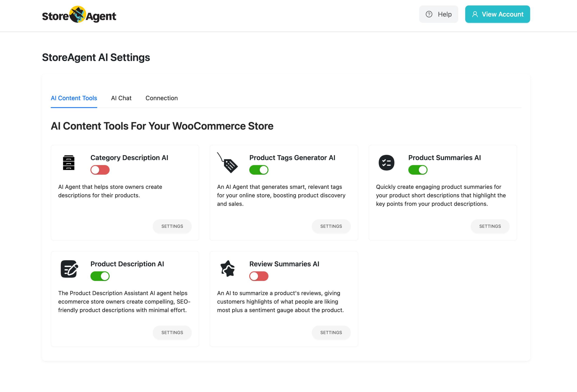Click the user icon in View Account

click(475, 14)
